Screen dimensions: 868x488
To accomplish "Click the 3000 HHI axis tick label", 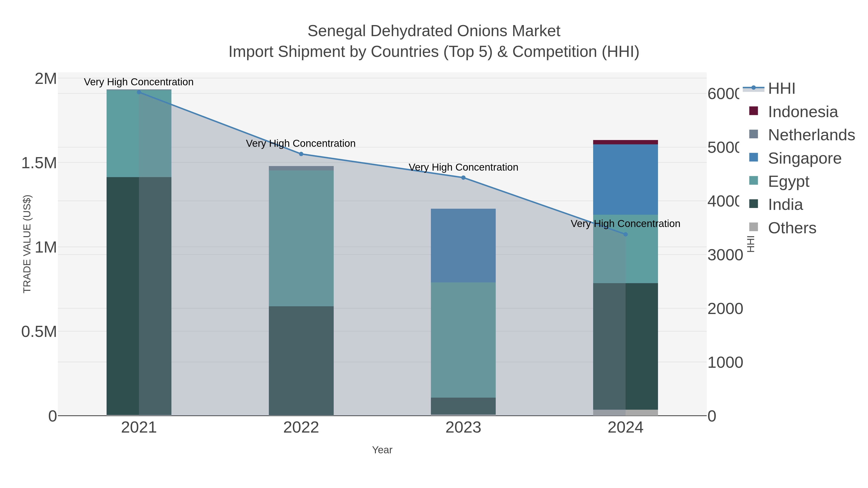I will pos(725,255).
